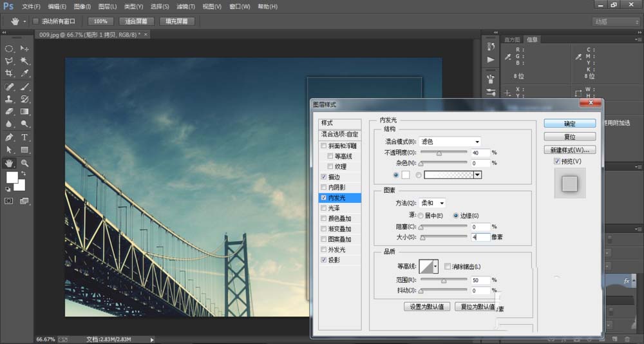Select the Crop tool
644x344 pixels.
click(9, 73)
